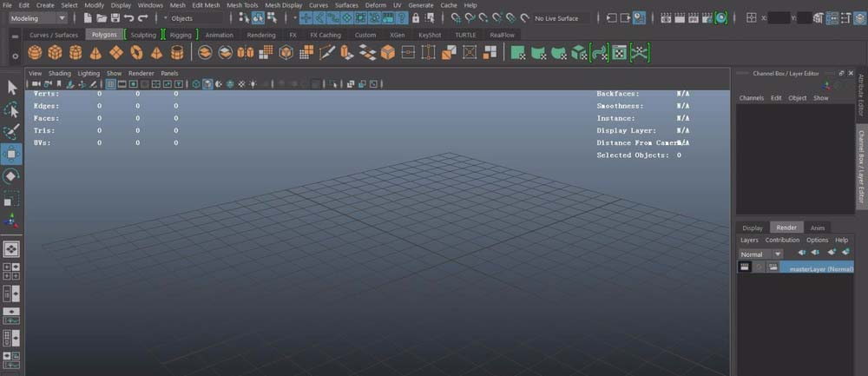Viewport: 868px width, 376px height.
Task: Choose the Select arrow tool
Action: pyautogui.click(x=11, y=87)
